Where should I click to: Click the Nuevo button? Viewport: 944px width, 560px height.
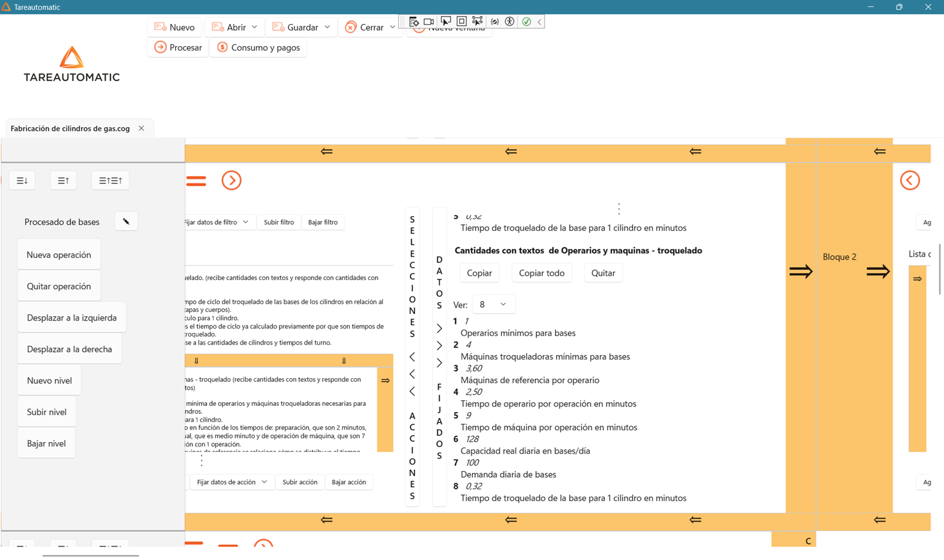[175, 27]
